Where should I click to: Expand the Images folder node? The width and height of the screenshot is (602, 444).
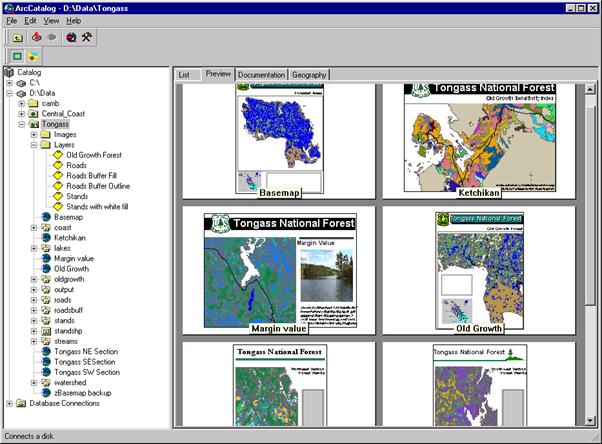point(34,134)
